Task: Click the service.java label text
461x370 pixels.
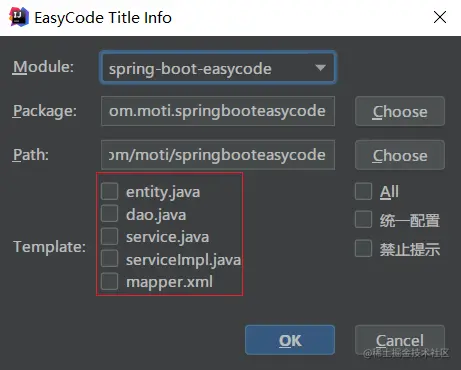Action: tap(168, 237)
